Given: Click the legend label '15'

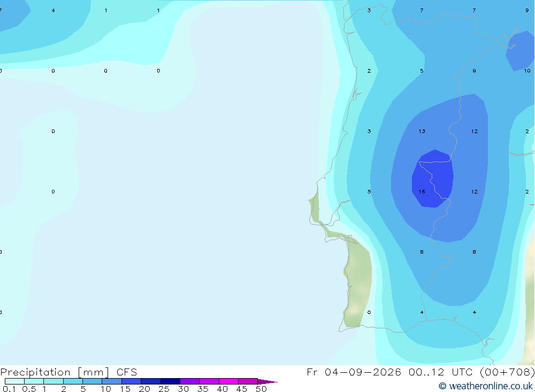Looking at the screenshot, I should (125, 389).
